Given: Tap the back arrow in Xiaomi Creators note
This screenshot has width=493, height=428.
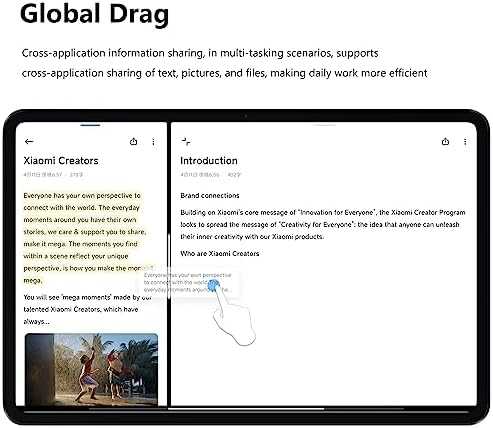Looking at the screenshot, I should click(x=29, y=142).
